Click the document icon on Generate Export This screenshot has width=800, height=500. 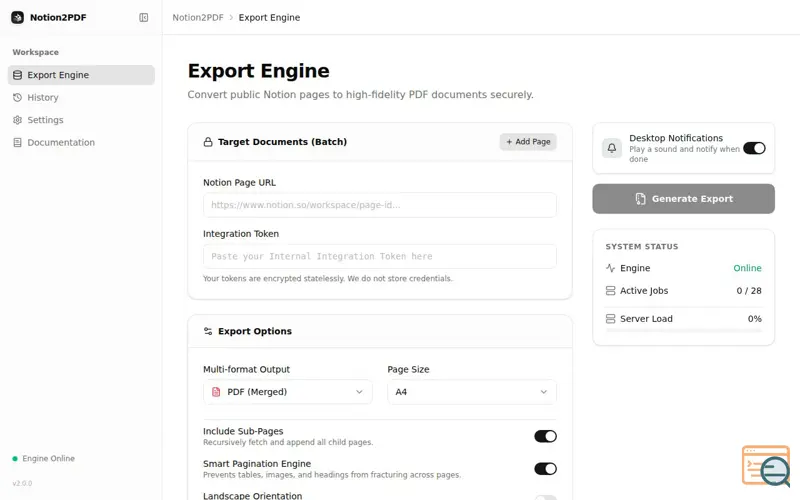click(640, 199)
